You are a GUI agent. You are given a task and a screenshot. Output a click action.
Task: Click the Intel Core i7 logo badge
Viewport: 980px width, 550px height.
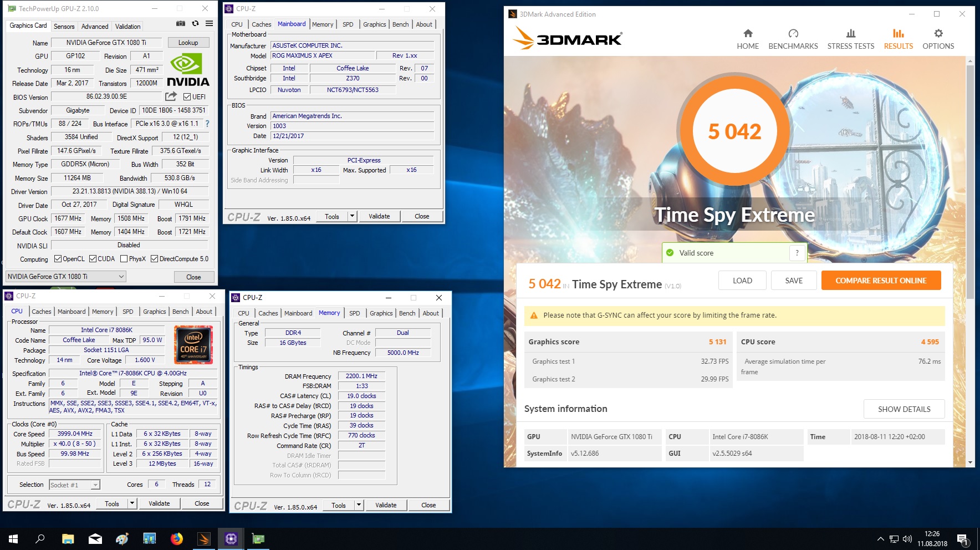pos(193,345)
